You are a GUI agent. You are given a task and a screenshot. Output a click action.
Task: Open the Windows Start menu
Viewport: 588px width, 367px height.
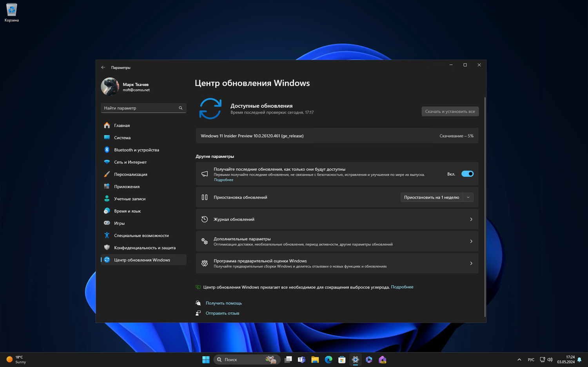tap(206, 360)
